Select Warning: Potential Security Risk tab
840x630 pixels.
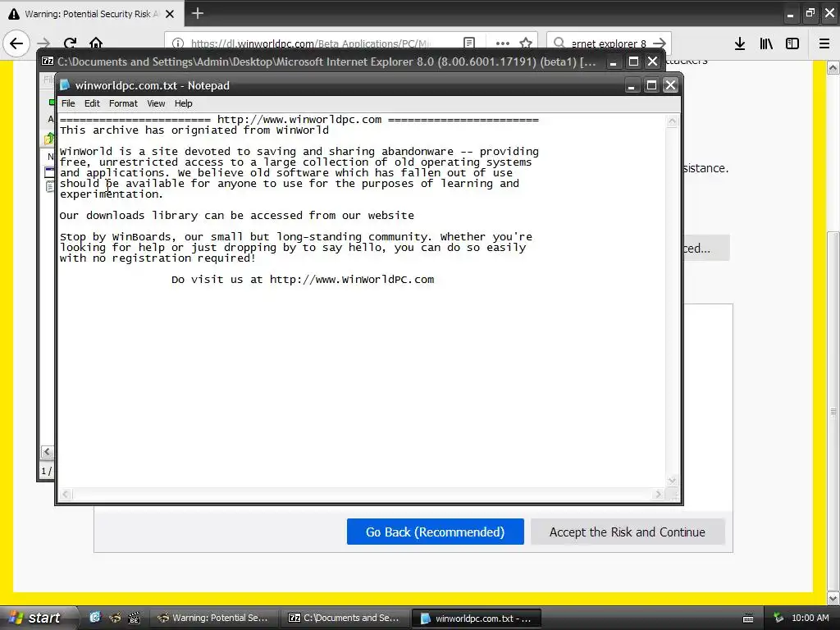click(x=92, y=13)
